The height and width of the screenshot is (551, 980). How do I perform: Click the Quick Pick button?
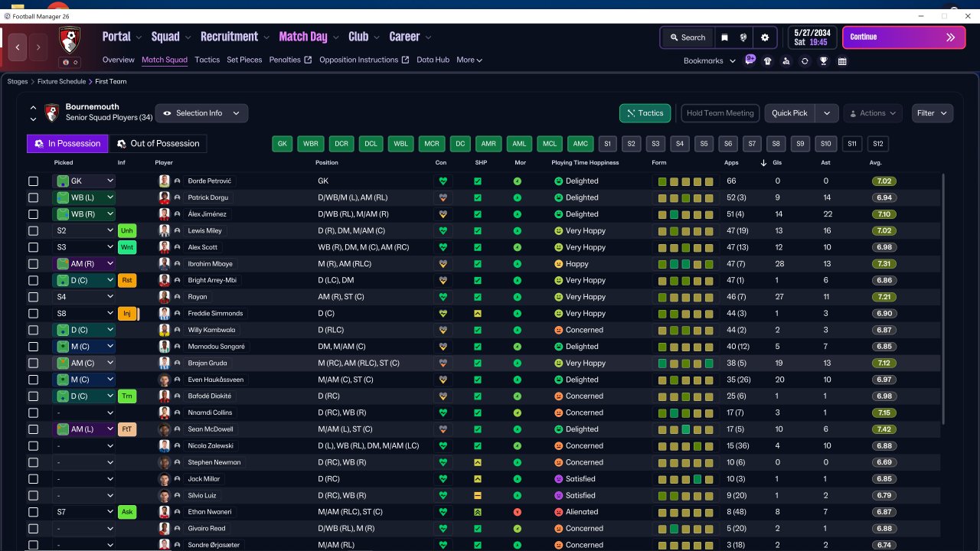(789, 113)
